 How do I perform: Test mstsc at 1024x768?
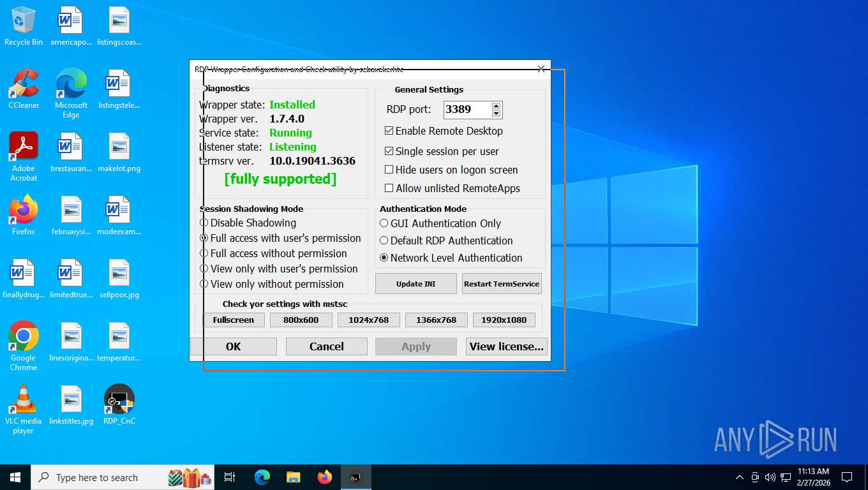tap(368, 320)
